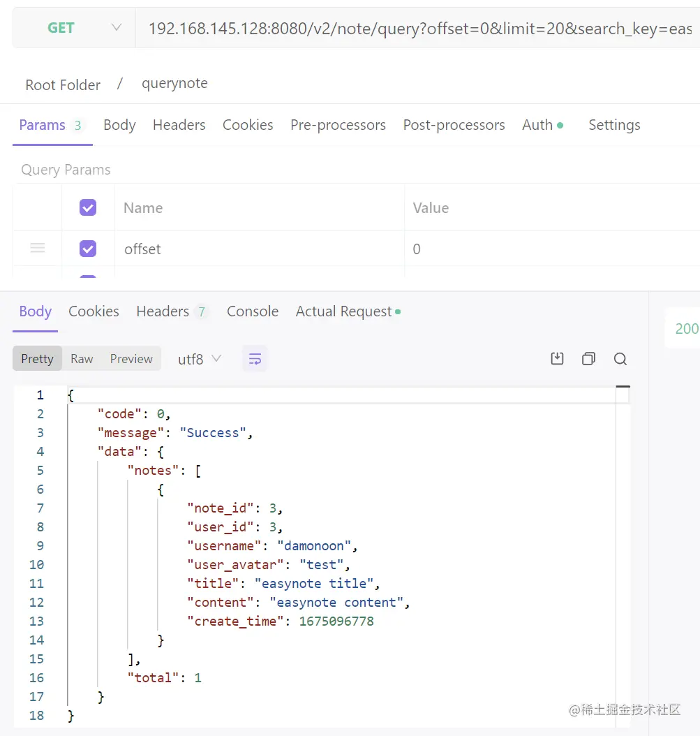Image resolution: width=700 pixels, height=736 pixels.
Task: Click the save response to file icon
Action: click(557, 359)
